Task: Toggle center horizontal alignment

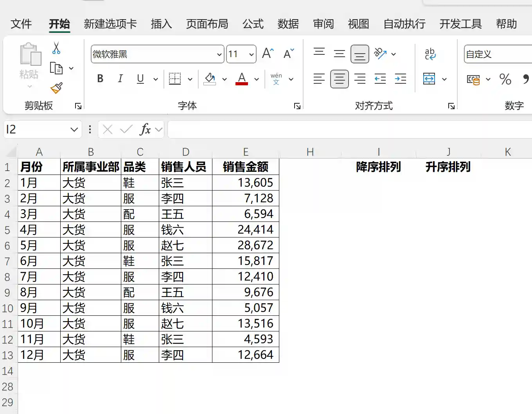Action: point(339,79)
